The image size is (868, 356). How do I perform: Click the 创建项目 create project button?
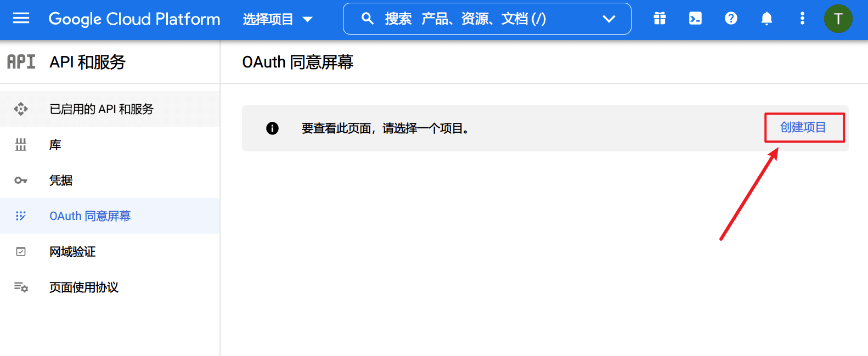click(803, 127)
